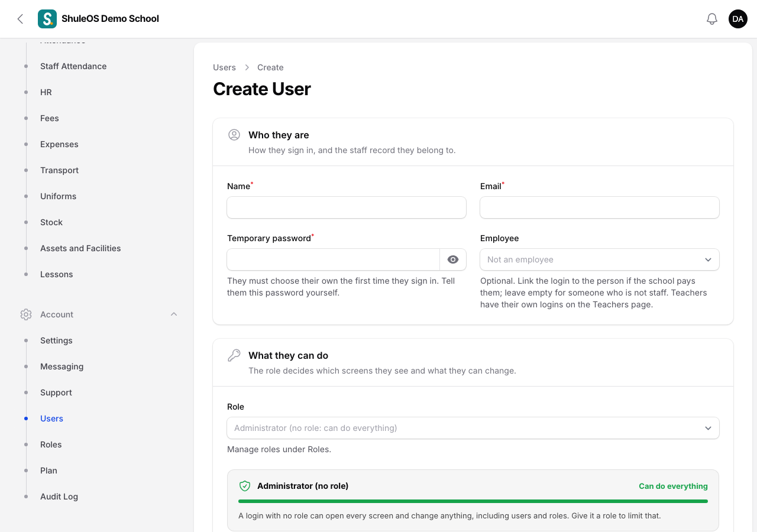Select Users in the sidebar
Screen dimensions: 757x532
click(x=51, y=419)
